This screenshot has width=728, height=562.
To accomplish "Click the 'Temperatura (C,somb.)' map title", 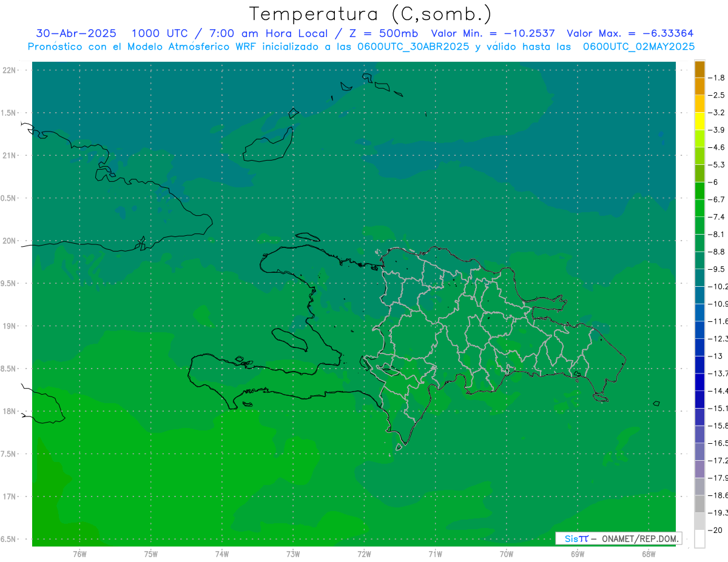I will [371, 13].
